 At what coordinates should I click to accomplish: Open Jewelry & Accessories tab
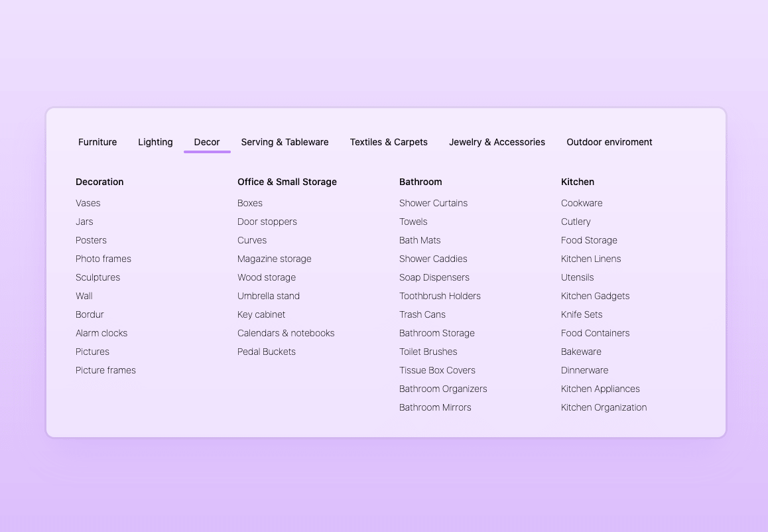click(x=497, y=142)
